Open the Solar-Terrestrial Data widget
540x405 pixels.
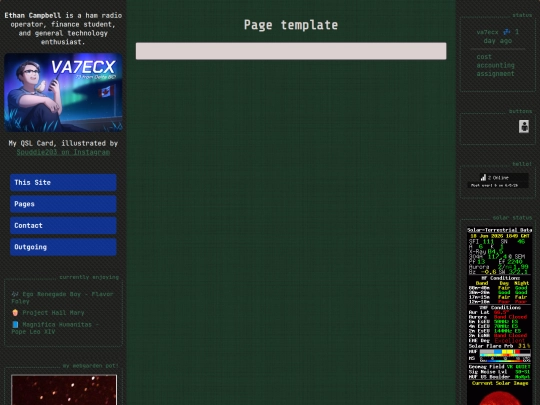point(499,316)
